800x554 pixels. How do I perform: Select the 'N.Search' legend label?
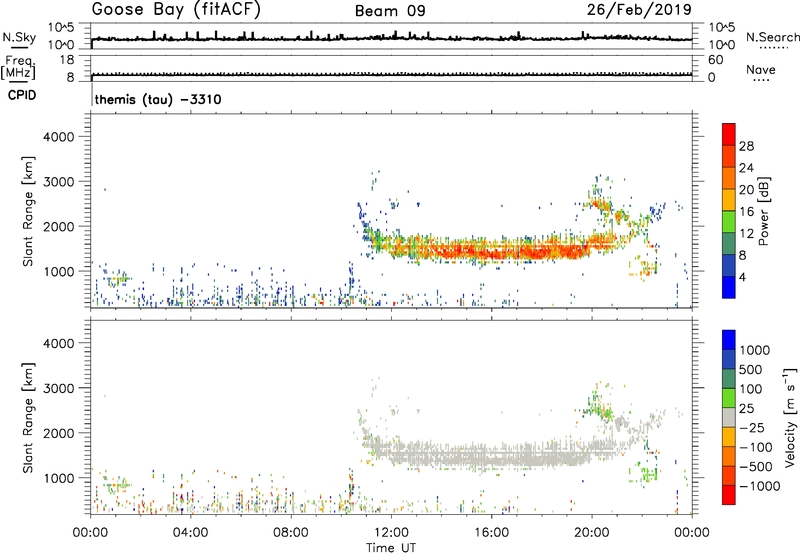tap(772, 37)
